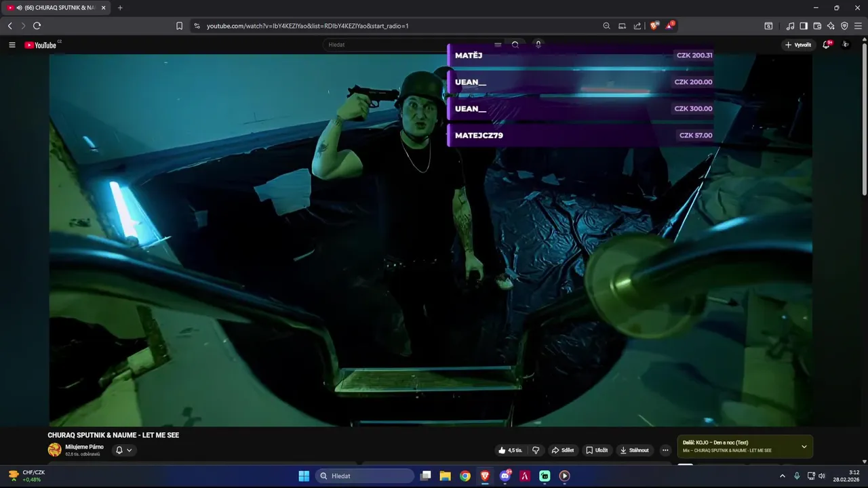Screen dimensions: 868x488
Task: Open the Milujeme Párno channel link
Action: point(84,447)
